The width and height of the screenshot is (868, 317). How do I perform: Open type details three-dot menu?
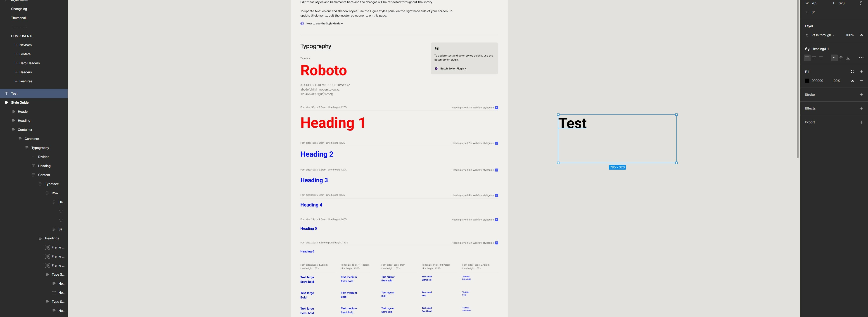click(x=861, y=58)
